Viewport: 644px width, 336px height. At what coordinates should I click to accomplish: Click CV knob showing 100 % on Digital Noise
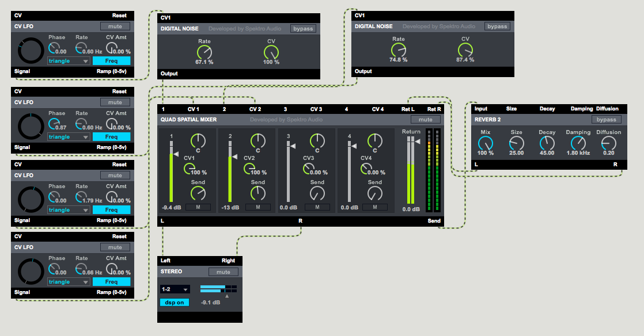pyautogui.click(x=271, y=52)
